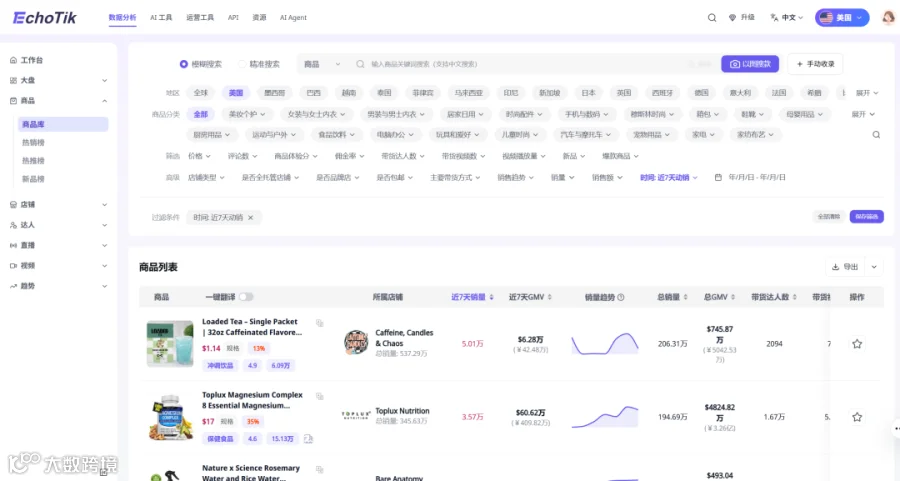Click the camera icon for image search
Screen dimensions: 900x481
tap(734, 64)
